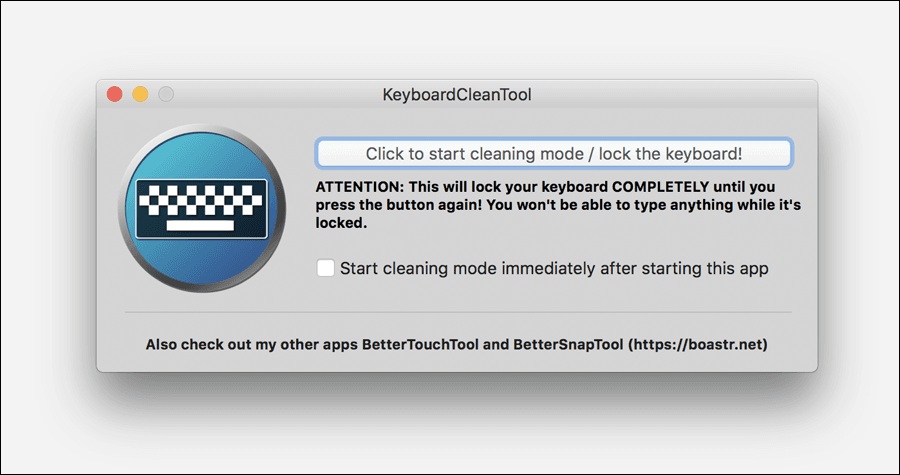Click the white spacebar shape in keyboard logo
The height and width of the screenshot is (475, 900).
point(200,225)
